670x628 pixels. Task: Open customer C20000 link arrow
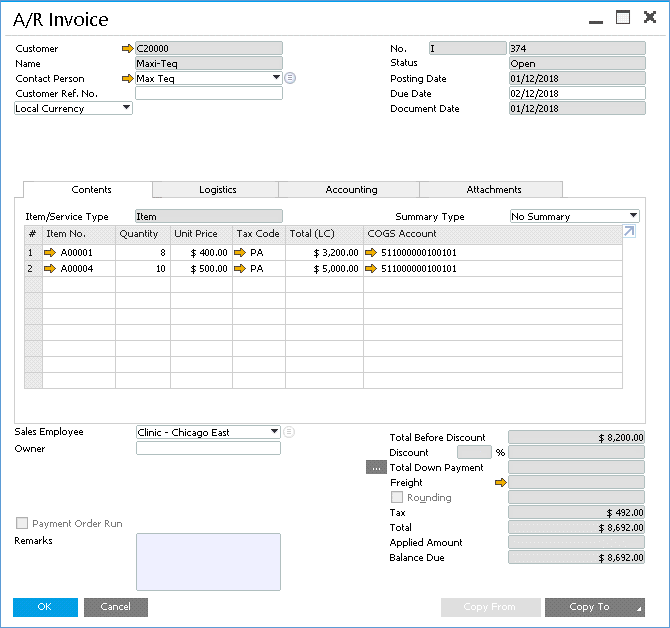127,49
